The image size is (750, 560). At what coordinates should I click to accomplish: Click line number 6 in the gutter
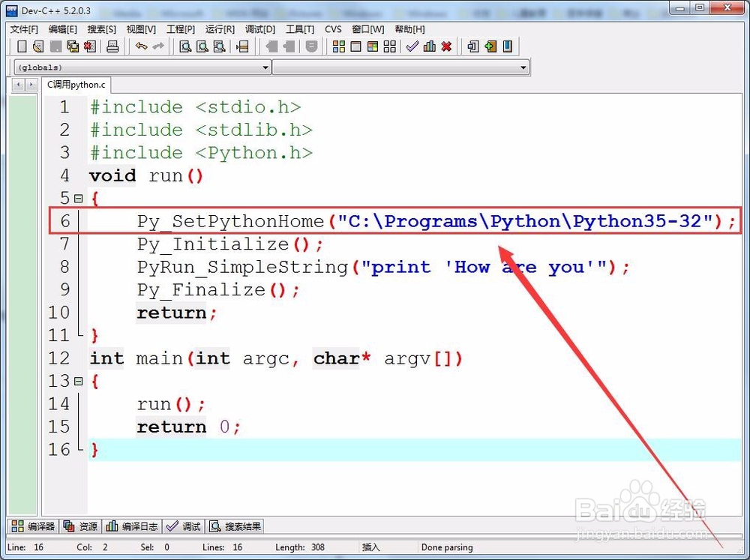click(64, 220)
